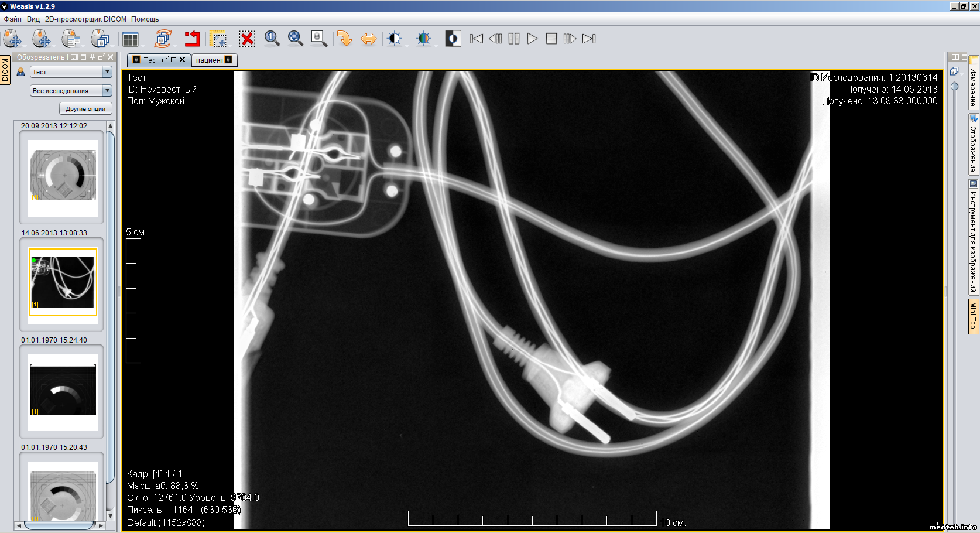The width and height of the screenshot is (980, 533).
Task: Open the Помощь menu
Action: coord(145,19)
